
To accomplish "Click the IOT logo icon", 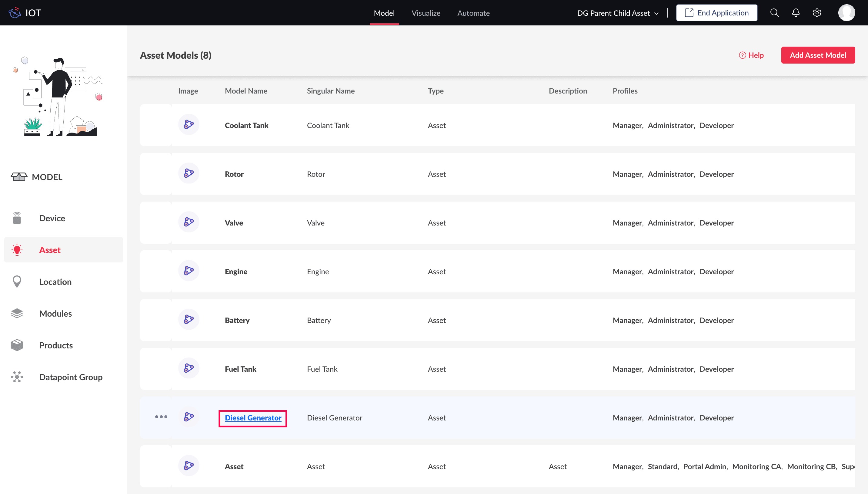I will click(15, 13).
